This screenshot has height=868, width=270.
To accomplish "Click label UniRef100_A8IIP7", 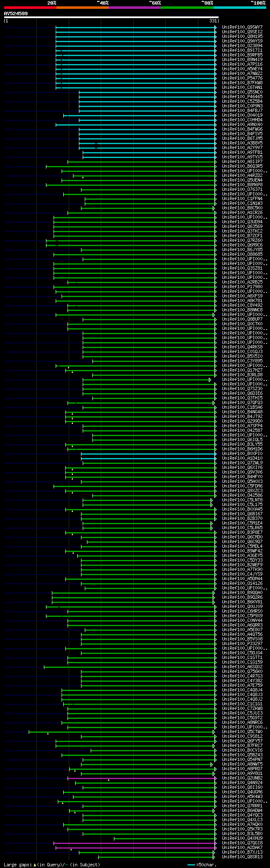I will point(242,162).
